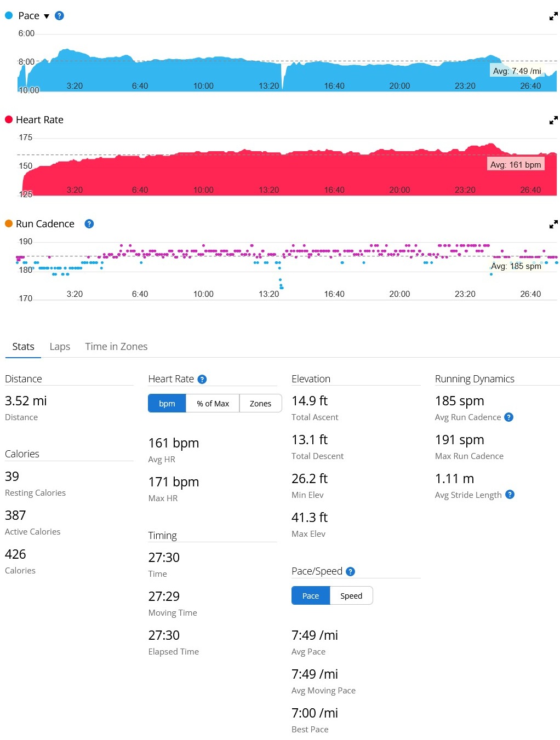Viewport: 560px width, 740px height.
Task: Expand the Run Cadence chart to full screen
Action: (553, 224)
